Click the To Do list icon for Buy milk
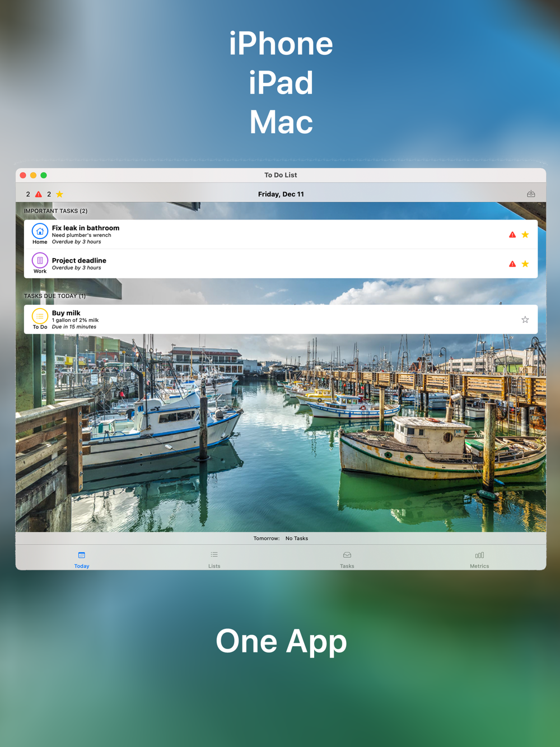Screen dimensions: 560x747 [40, 316]
